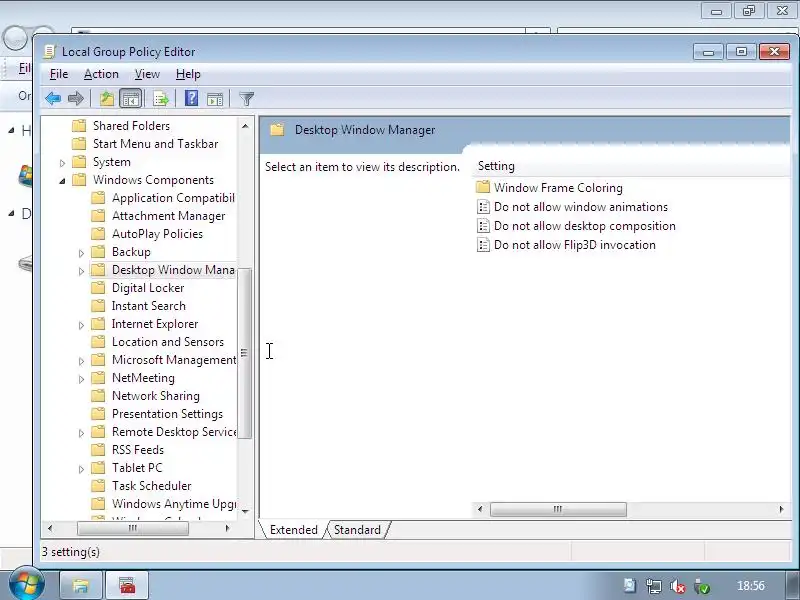Click tree pane vertical scrollbar thumb
This screenshot has height=600, width=800.
(244, 353)
